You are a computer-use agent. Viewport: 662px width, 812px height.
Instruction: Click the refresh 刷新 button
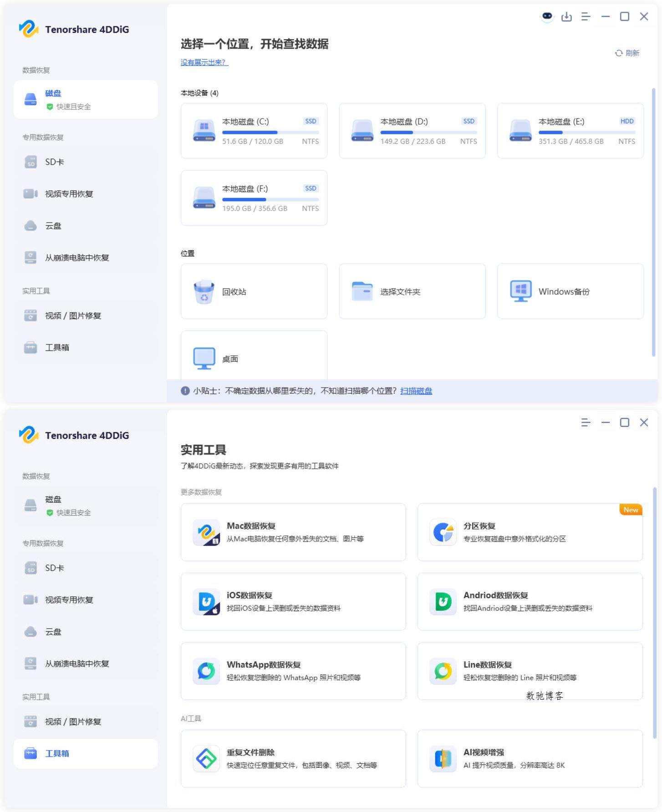pos(627,53)
